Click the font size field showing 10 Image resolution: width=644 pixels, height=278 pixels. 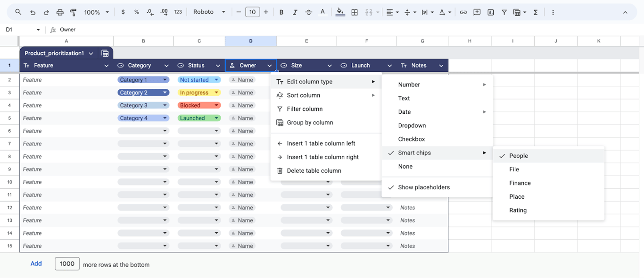[252, 12]
